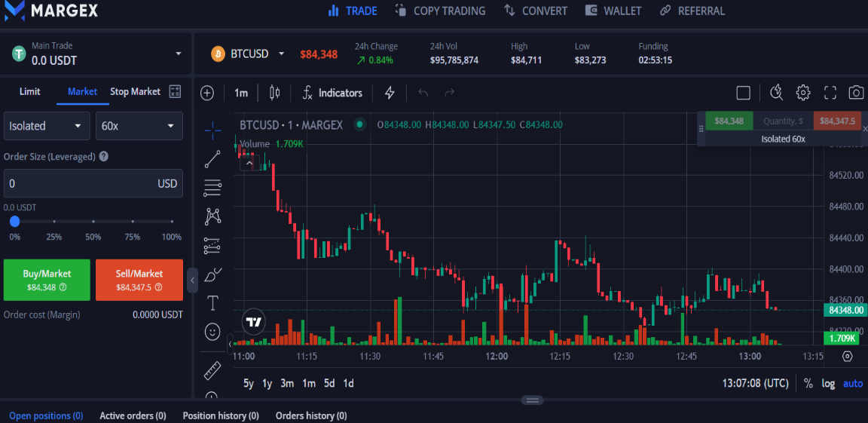Screen dimensions: 868x423
Task: Click the square layout selector icon
Action: 744,93
